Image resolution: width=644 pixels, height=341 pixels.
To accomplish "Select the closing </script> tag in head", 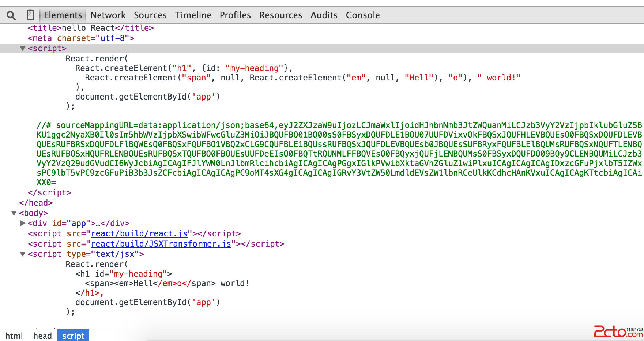I will click(x=49, y=193).
